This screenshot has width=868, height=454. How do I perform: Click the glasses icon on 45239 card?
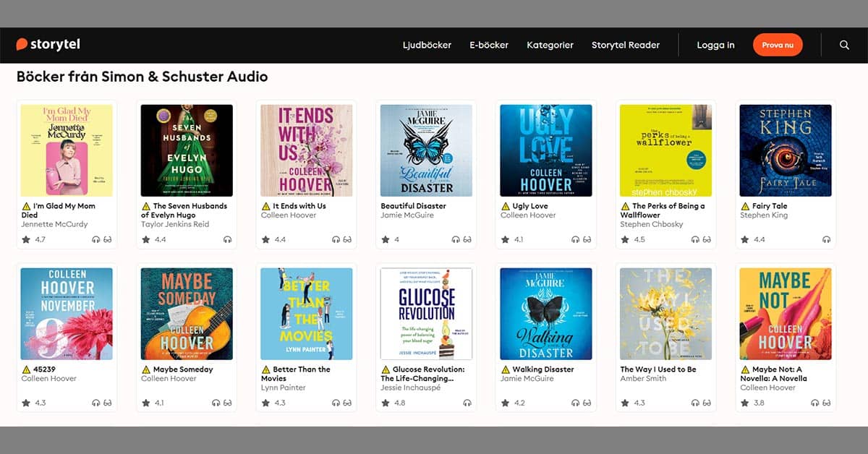click(108, 403)
